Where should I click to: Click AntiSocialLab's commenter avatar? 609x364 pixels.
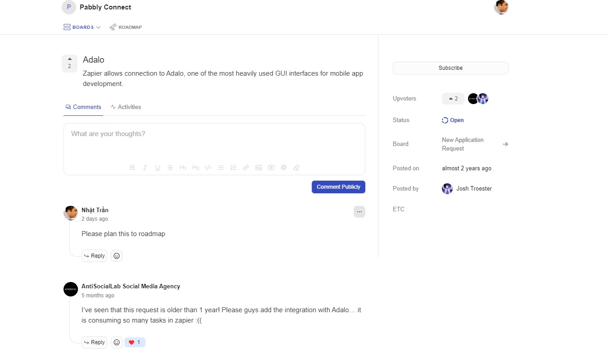(71, 289)
